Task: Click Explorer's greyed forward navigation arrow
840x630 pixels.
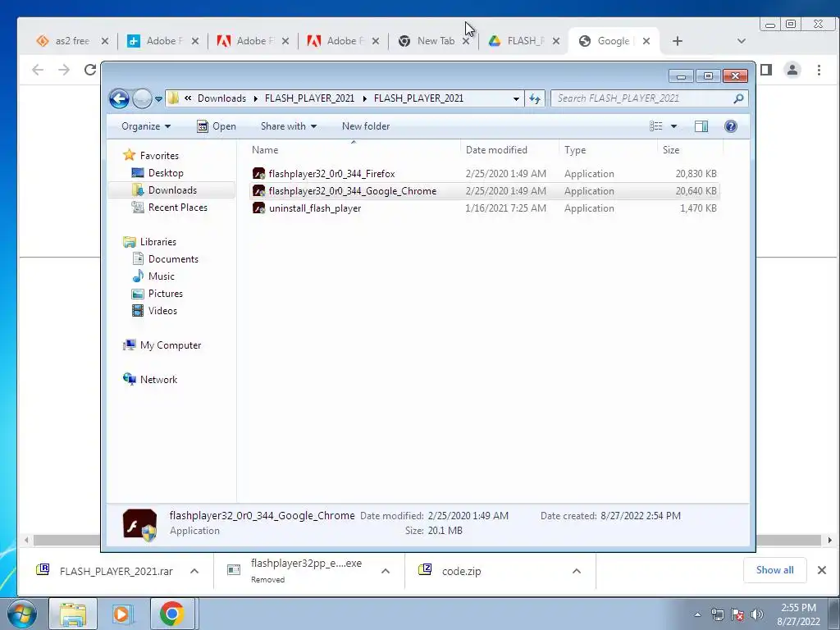Action: pos(142,98)
